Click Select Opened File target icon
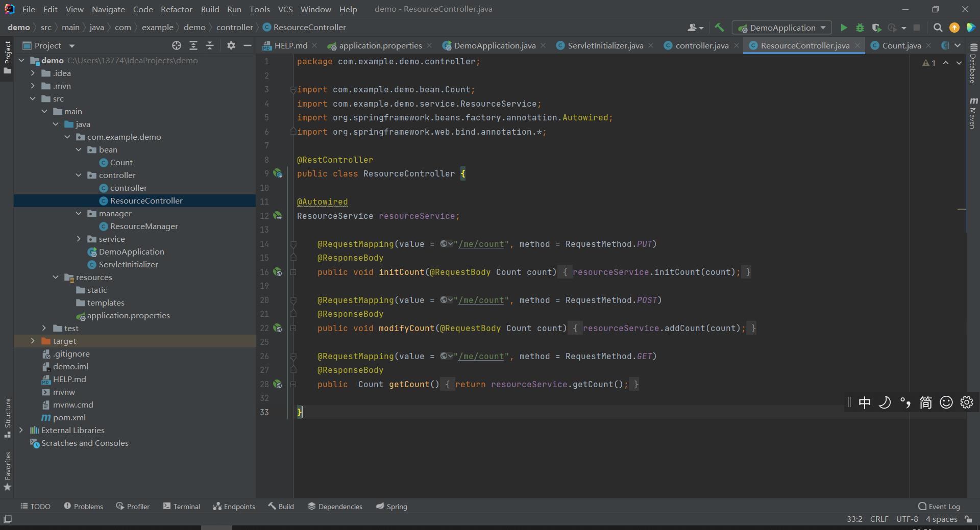This screenshot has width=980, height=530. (177, 45)
